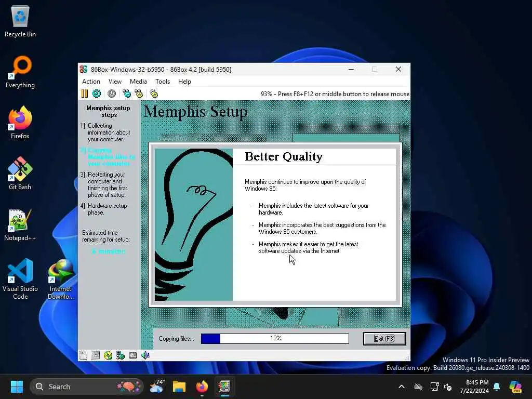
Task: Click the search highlights brain icon in Search box
Action: click(129, 387)
